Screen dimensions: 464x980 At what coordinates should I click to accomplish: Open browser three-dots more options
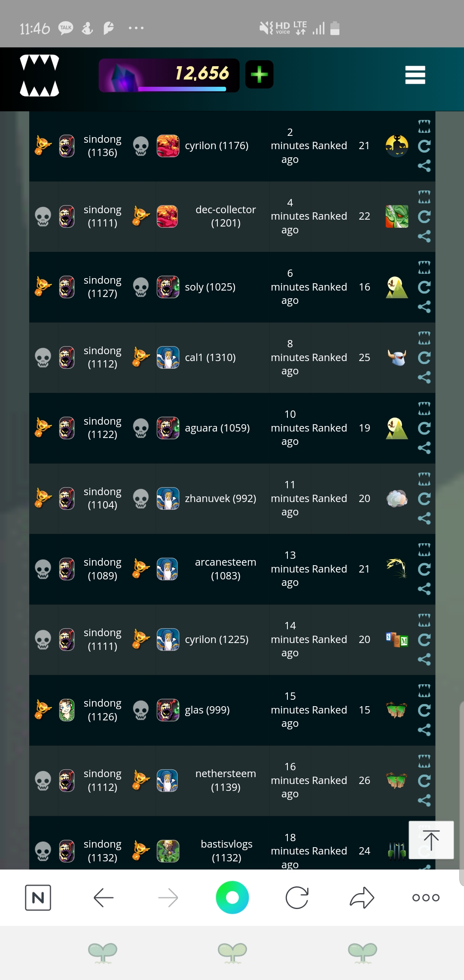pyautogui.click(x=426, y=897)
